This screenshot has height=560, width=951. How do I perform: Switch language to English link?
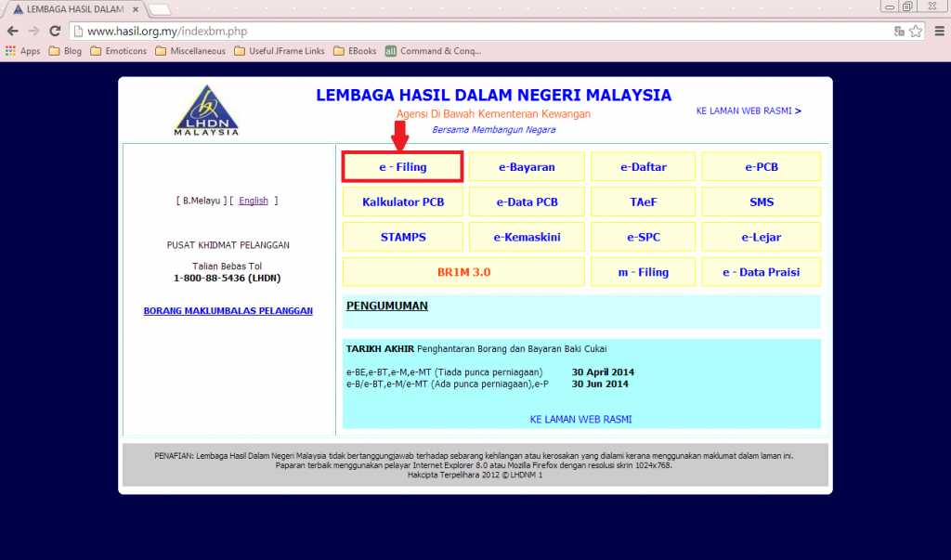(253, 201)
